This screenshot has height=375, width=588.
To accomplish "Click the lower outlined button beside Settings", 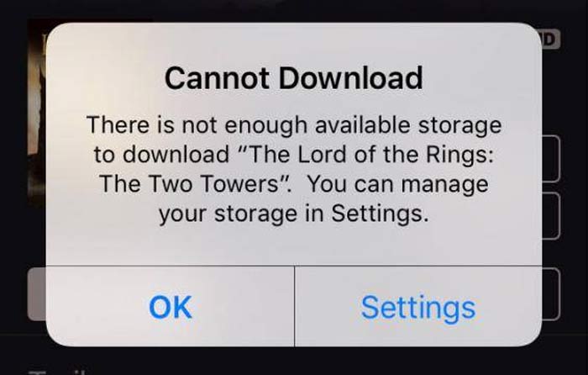I will pyautogui.click(x=551, y=294).
